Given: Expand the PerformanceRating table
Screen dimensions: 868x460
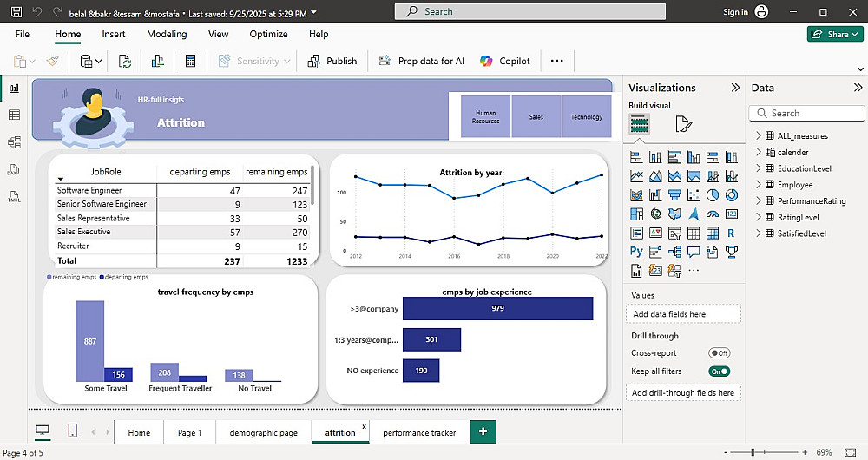Looking at the screenshot, I should (759, 201).
